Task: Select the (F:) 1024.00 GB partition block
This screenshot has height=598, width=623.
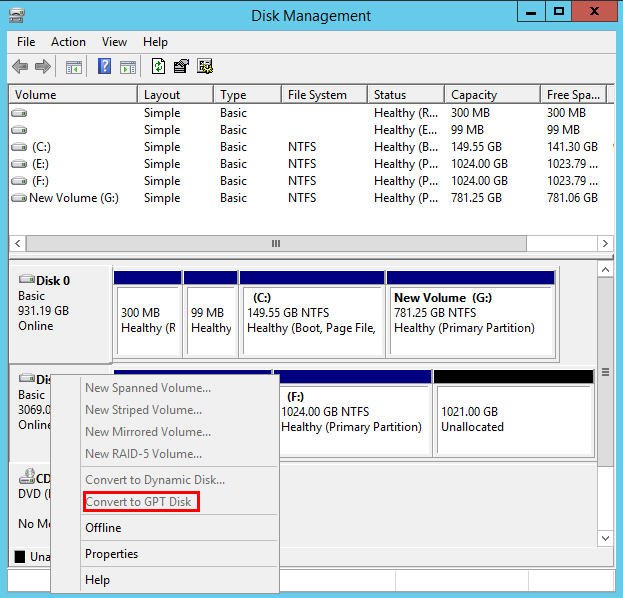Action: click(x=353, y=413)
